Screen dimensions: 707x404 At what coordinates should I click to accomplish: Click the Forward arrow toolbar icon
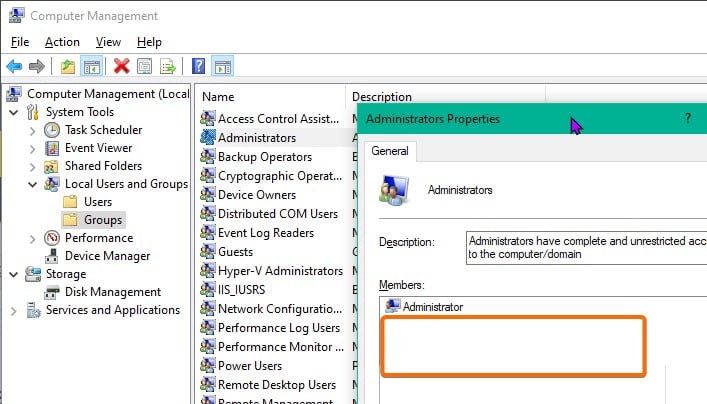click(x=37, y=67)
